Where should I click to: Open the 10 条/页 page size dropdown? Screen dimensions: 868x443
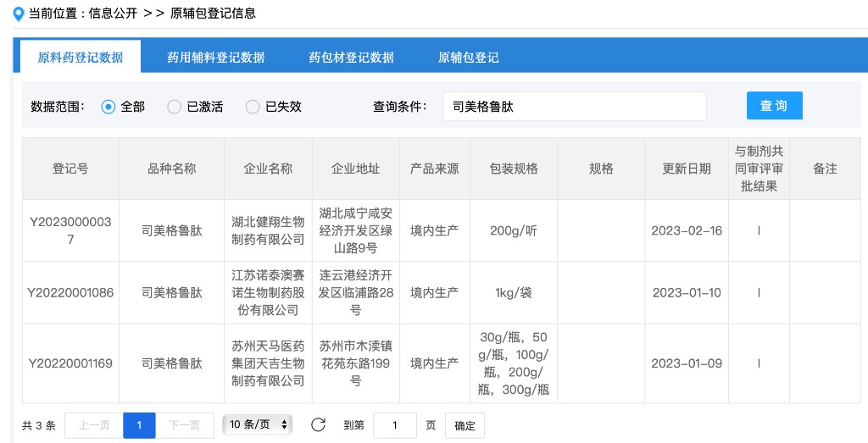tap(258, 424)
